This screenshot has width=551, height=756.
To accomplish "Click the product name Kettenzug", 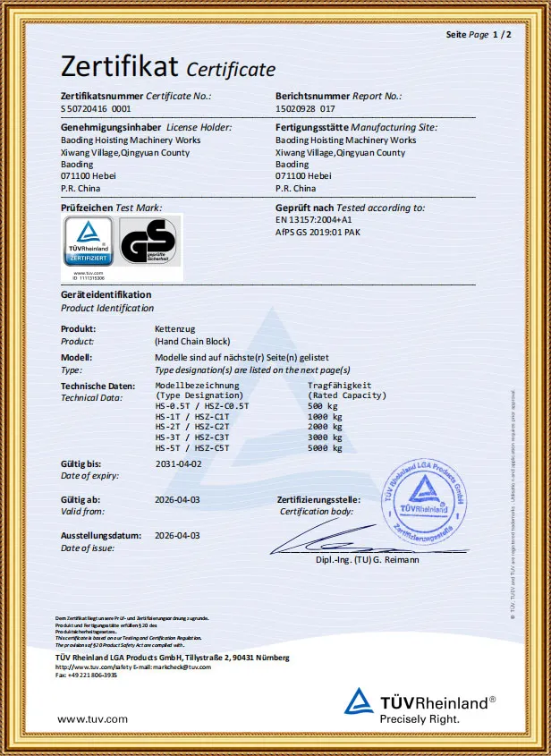I will point(175,329).
